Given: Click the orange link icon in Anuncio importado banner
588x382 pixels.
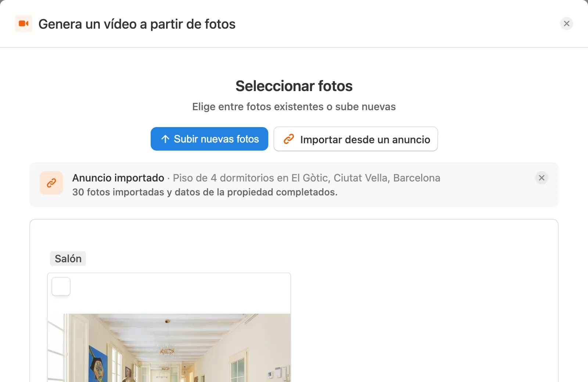Looking at the screenshot, I should [x=51, y=183].
